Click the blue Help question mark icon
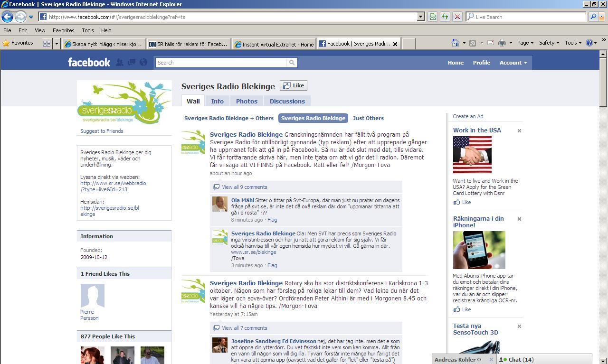 [x=589, y=43]
